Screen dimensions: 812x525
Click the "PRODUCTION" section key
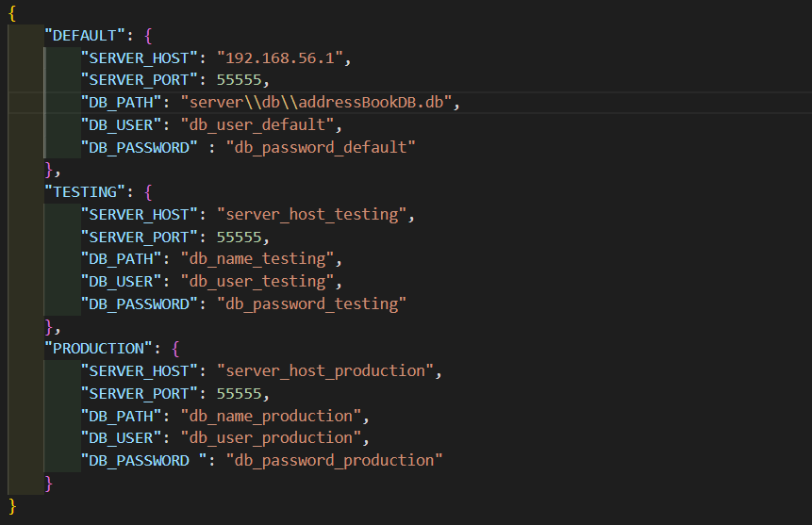[98, 349]
